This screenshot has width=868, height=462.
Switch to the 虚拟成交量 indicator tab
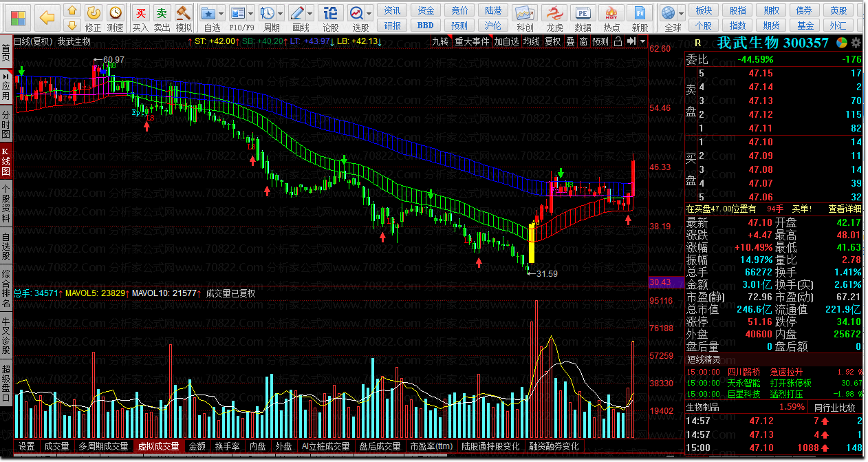point(159,446)
